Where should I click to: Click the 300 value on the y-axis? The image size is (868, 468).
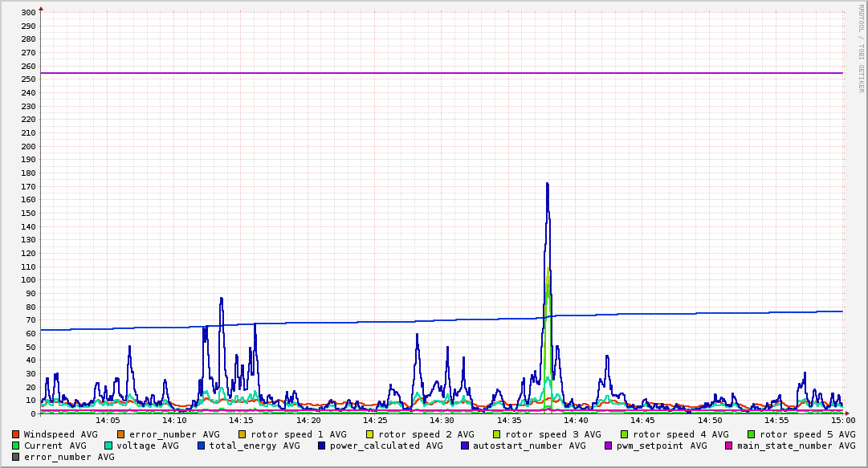(x=28, y=12)
